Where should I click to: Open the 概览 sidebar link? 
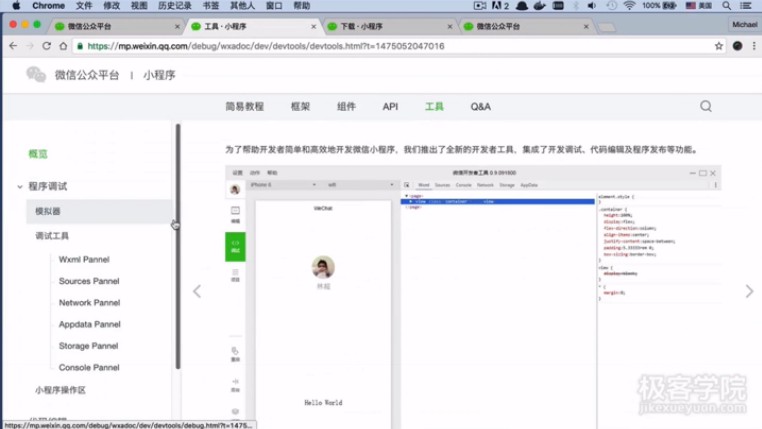tap(38, 154)
